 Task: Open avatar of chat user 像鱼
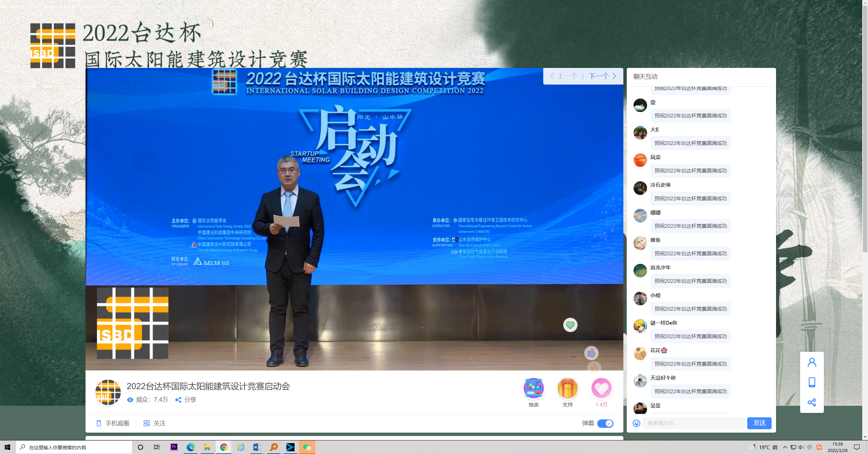[x=640, y=243]
